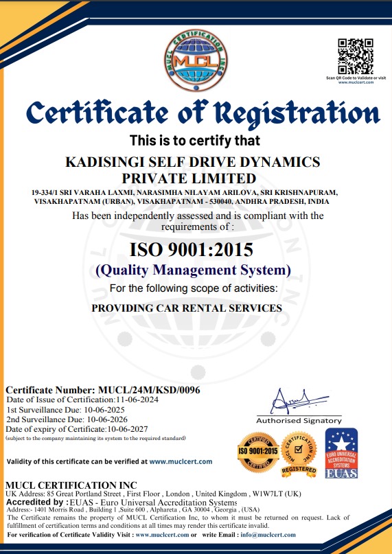Click the 'Certificate of Registration' heading
This screenshot has height=554, width=392.
pos(203,113)
